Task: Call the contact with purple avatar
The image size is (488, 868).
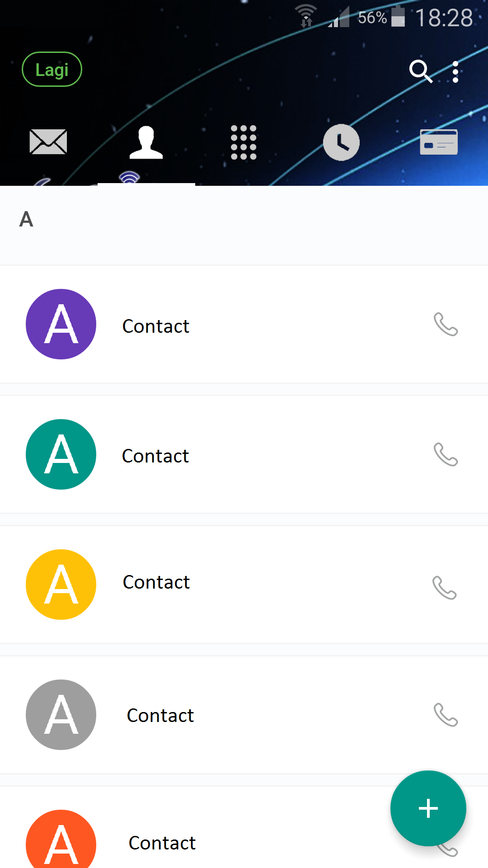Action: tap(446, 324)
